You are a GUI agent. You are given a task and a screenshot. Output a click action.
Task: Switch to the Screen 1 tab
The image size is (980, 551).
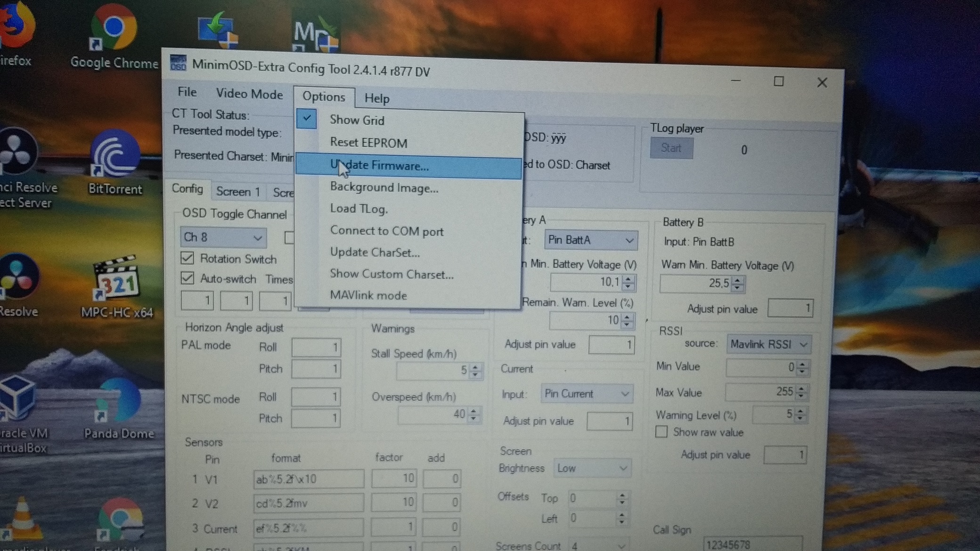tap(238, 192)
